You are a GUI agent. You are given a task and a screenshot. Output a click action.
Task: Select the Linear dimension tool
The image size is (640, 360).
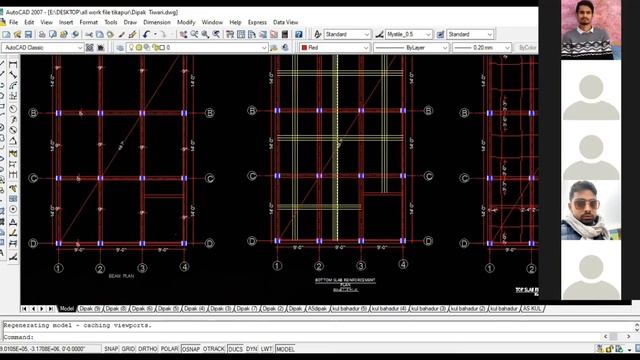pos(13,64)
